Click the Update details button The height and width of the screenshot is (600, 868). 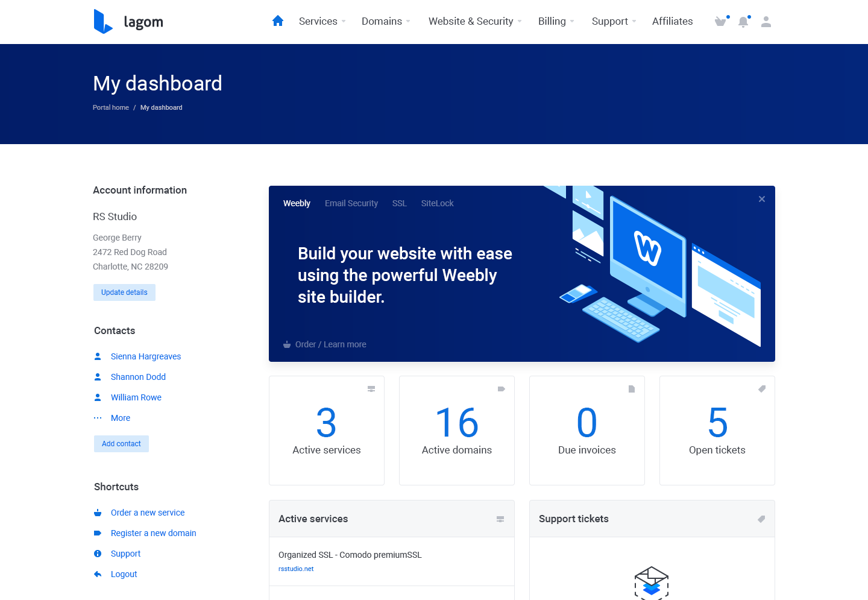coord(124,292)
